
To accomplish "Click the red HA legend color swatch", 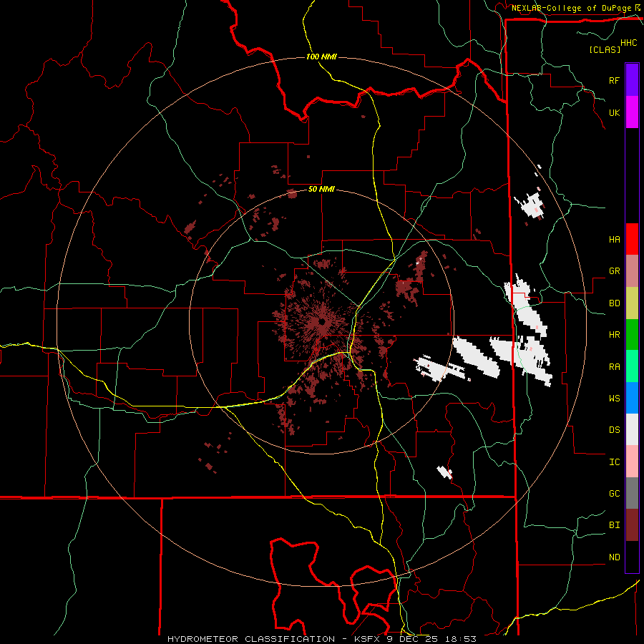I will [632, 239].
